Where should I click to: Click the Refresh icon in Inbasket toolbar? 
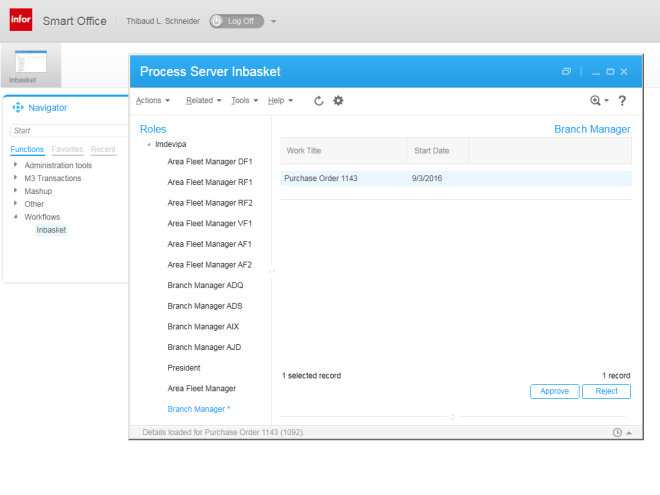coord(319,101)
